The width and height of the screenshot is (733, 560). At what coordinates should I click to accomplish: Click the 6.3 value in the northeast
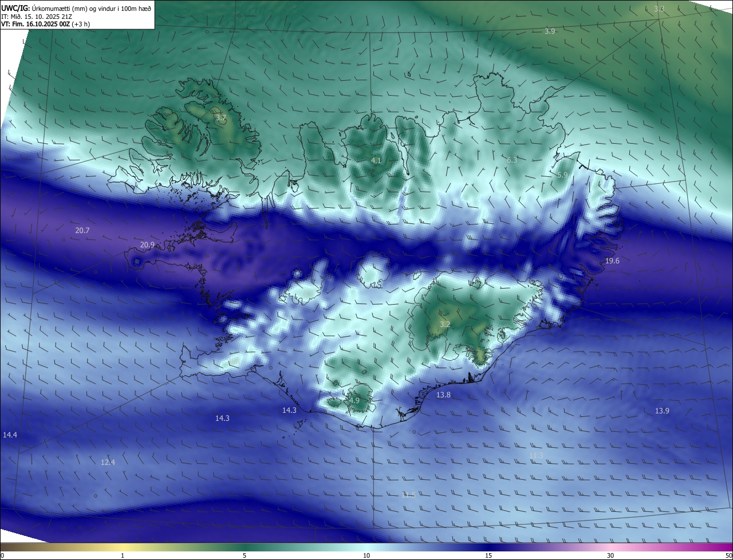(512, 160)
